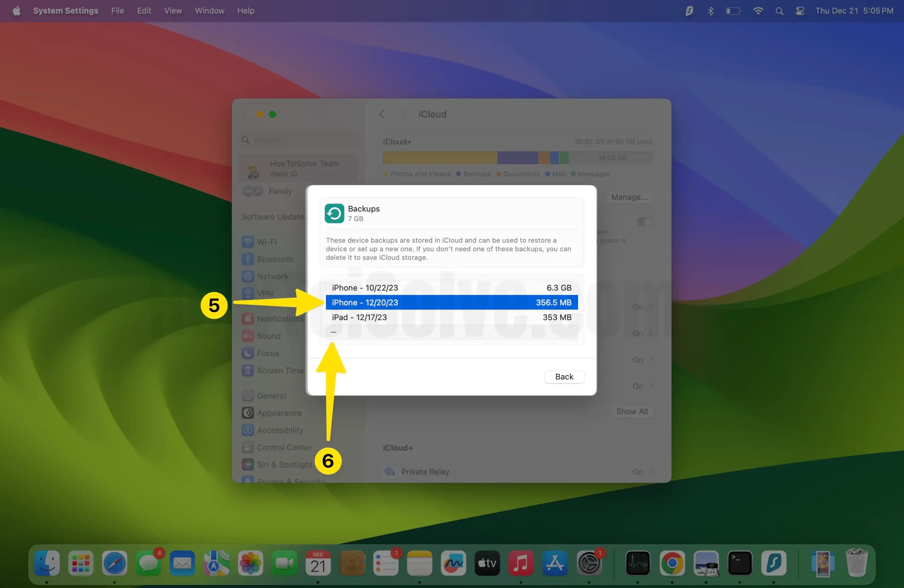The height and width of the screenshot is (588, 904).
Task: Toggle the switch below the Manage button
Action: click(644, 221)
